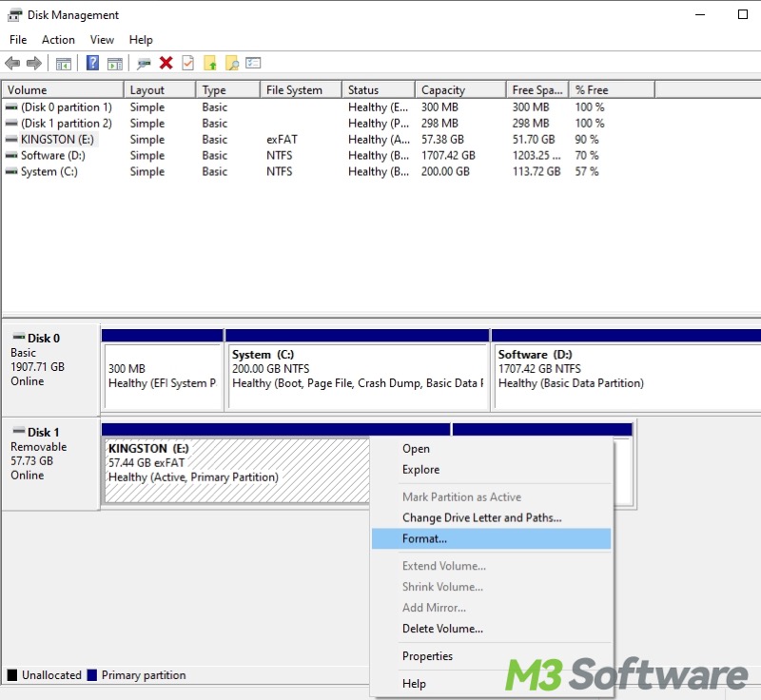Open the Action menu
Image resolution: width=761 pixels, height=700 pixels.
tap(58, 40)
